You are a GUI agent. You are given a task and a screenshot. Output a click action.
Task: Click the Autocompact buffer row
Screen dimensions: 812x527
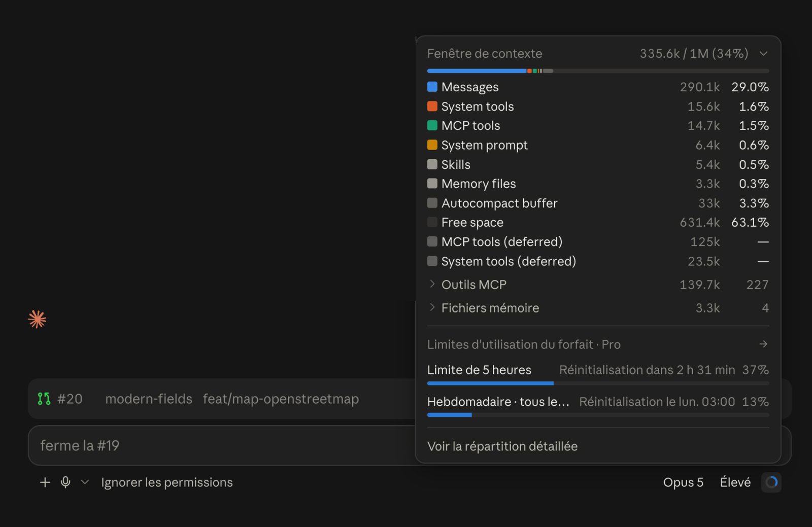[598, 203]
